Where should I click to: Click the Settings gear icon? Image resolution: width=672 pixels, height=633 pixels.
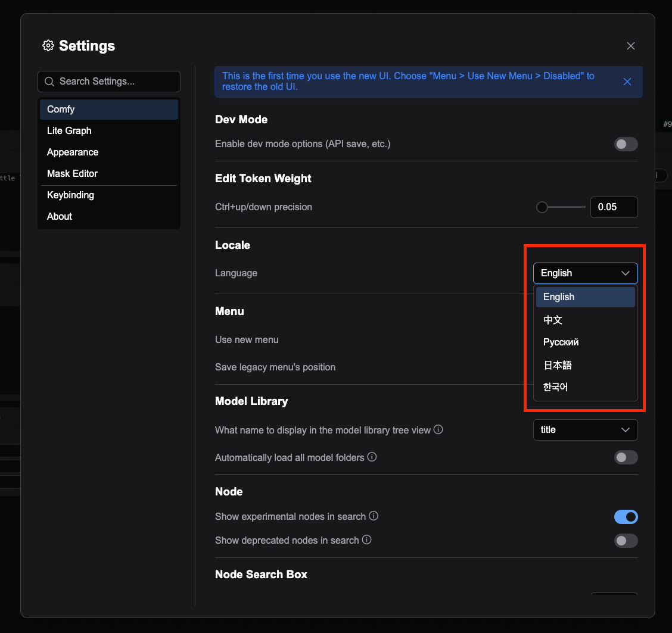(48, 45)
